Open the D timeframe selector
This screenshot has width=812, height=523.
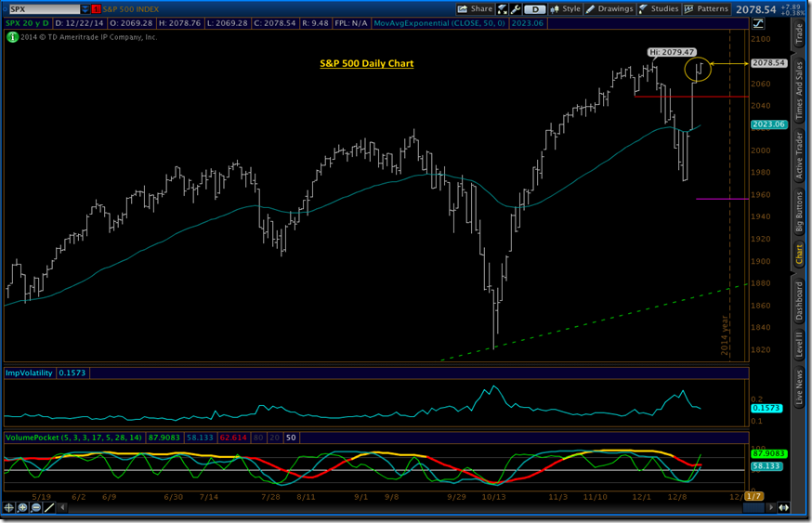pyautogui.click(x=535, y=9)
